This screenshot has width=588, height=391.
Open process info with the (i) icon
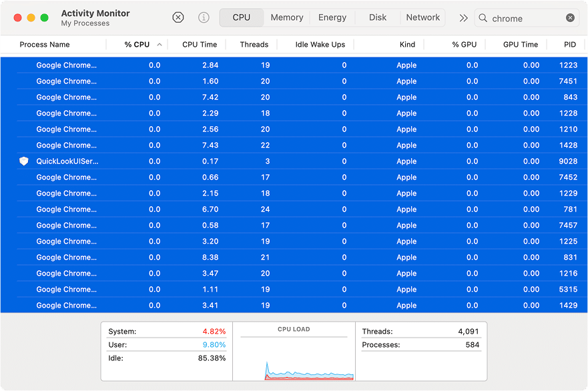pyautogui.click(x=204, y=17)
